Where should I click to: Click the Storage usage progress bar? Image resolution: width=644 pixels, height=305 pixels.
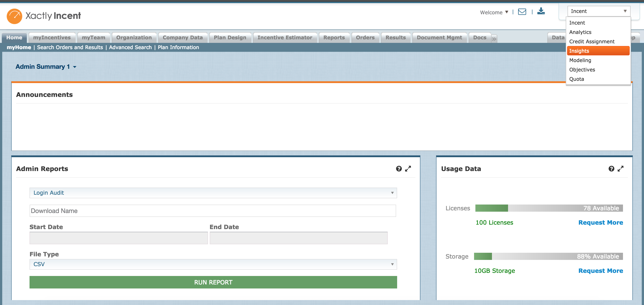548,256
